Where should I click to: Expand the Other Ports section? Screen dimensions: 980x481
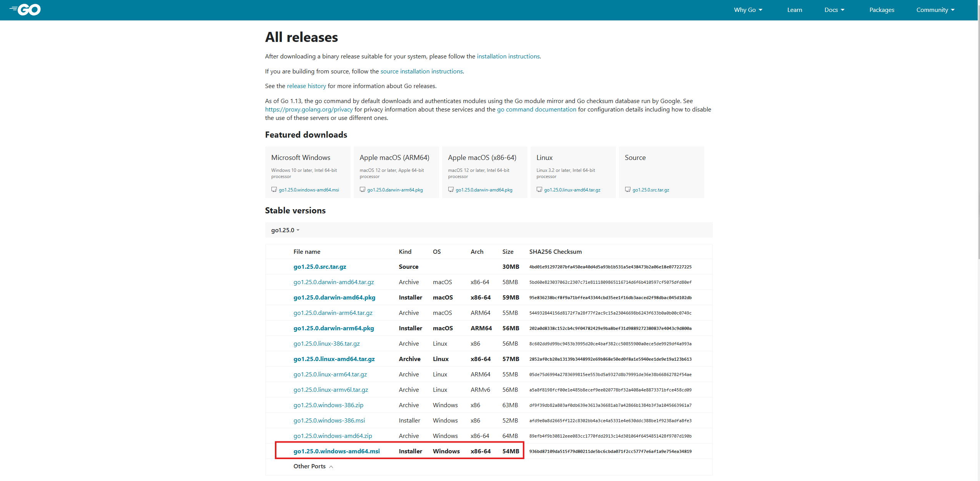pos(313,466)
